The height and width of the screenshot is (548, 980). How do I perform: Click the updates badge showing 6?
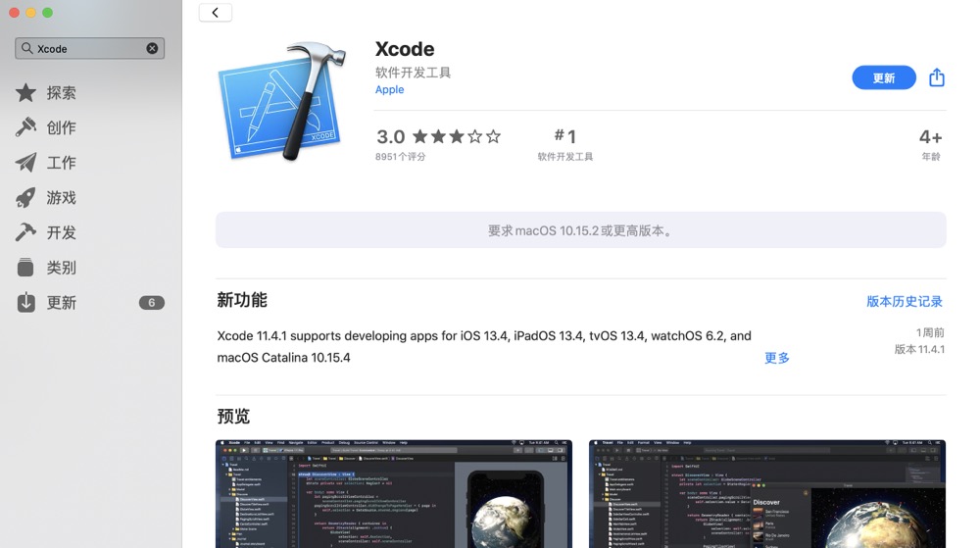pos(151,303)
